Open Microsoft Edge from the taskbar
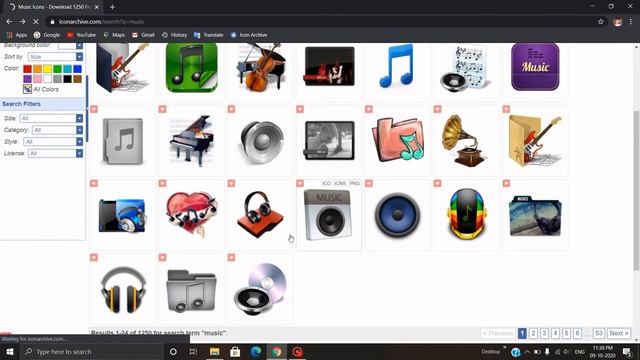Viewport: 640px width, 360px height. pyautogui.click(x=256, y=351)
